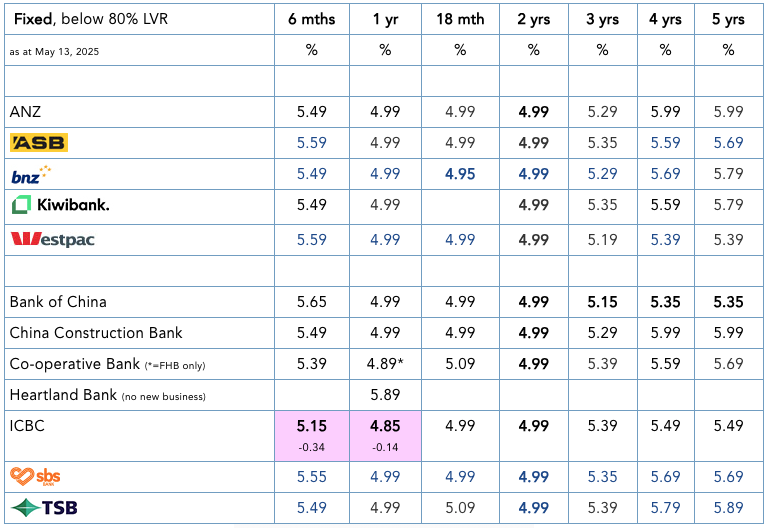The image size is (769, 528).
Task: Click 'Fixed, below 80% LVR' heading
Action: coord(91,19)
